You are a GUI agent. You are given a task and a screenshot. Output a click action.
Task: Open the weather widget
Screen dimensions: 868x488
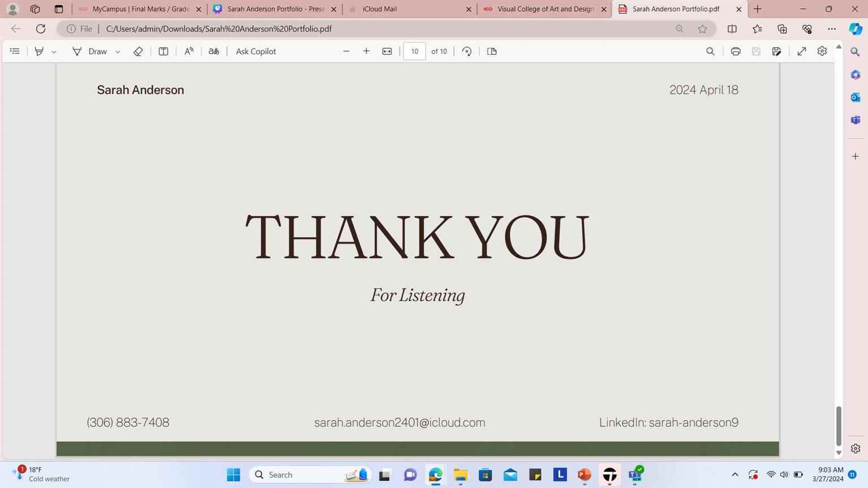(41, 474)
